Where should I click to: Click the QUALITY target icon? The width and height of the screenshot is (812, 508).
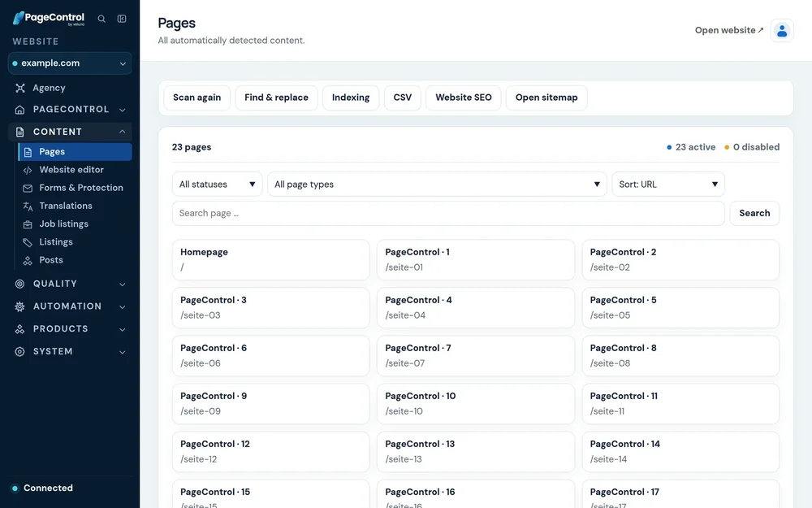[x=19, y=284]
